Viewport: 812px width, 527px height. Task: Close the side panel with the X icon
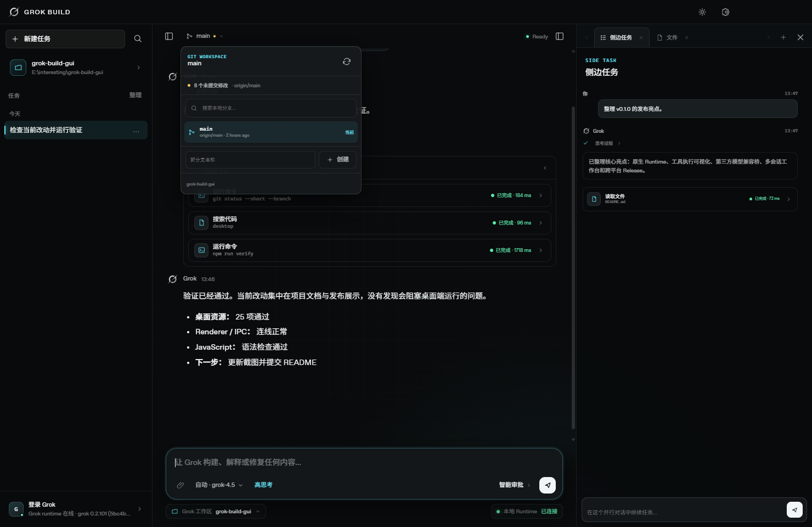coord(800,37)
